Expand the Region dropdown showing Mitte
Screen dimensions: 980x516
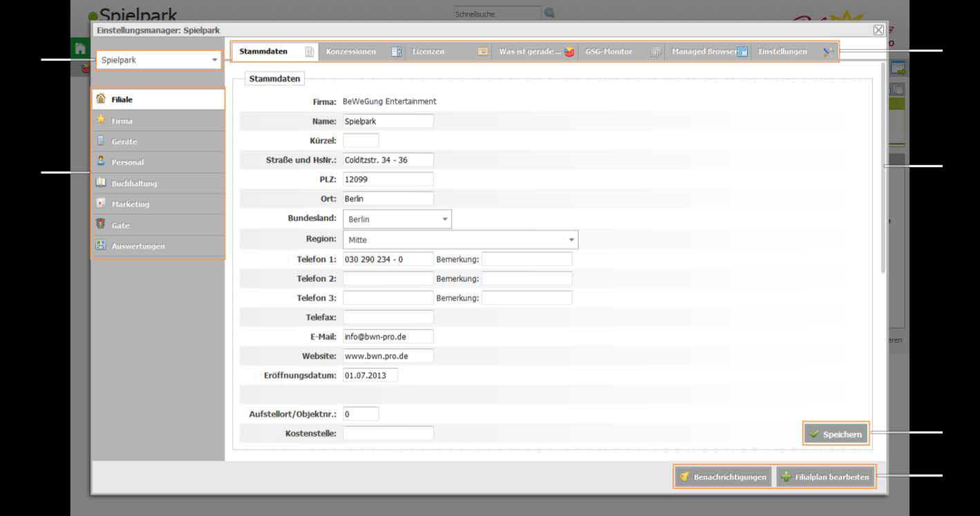pos(460,240)
